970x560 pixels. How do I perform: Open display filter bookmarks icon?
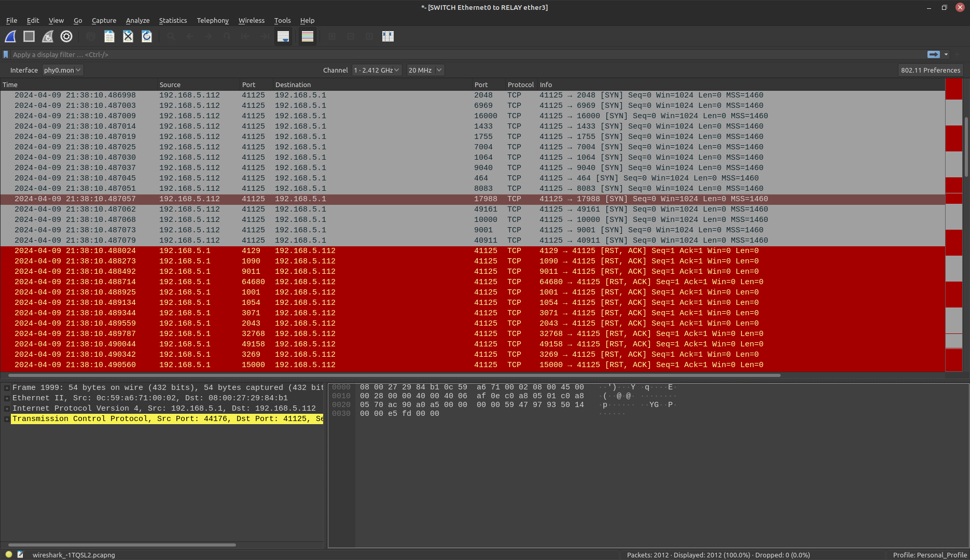(x=6, y=54)
